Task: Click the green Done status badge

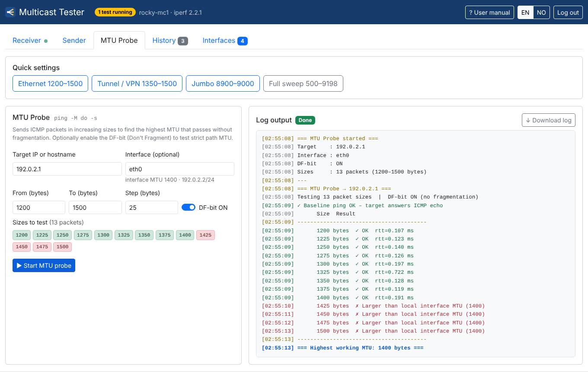Action: click(x=305, y=120)
